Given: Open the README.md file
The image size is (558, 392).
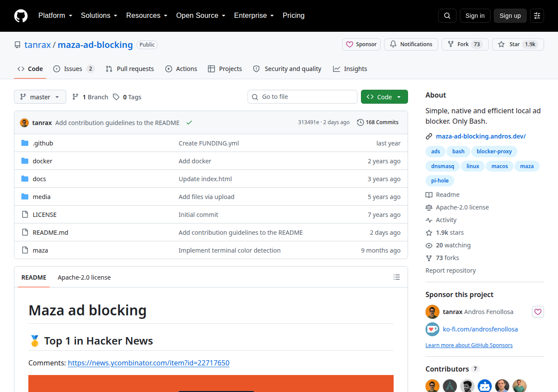Looking at the screenshot, I should (x=51, y=233).
